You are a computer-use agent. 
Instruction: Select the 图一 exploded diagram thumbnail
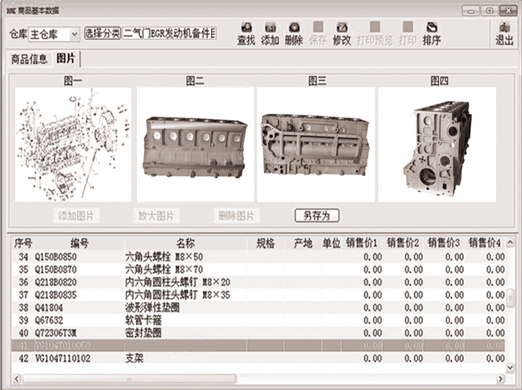73,145
